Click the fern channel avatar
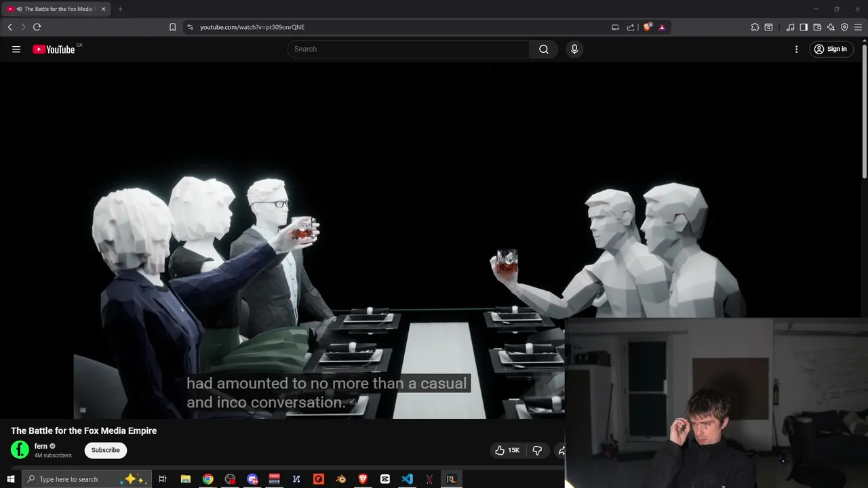 pos(20,449)
